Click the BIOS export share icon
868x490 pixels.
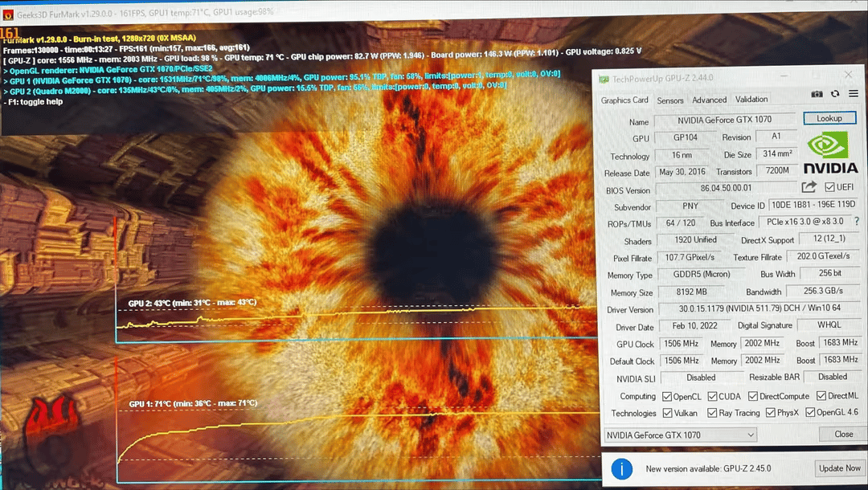809,187
